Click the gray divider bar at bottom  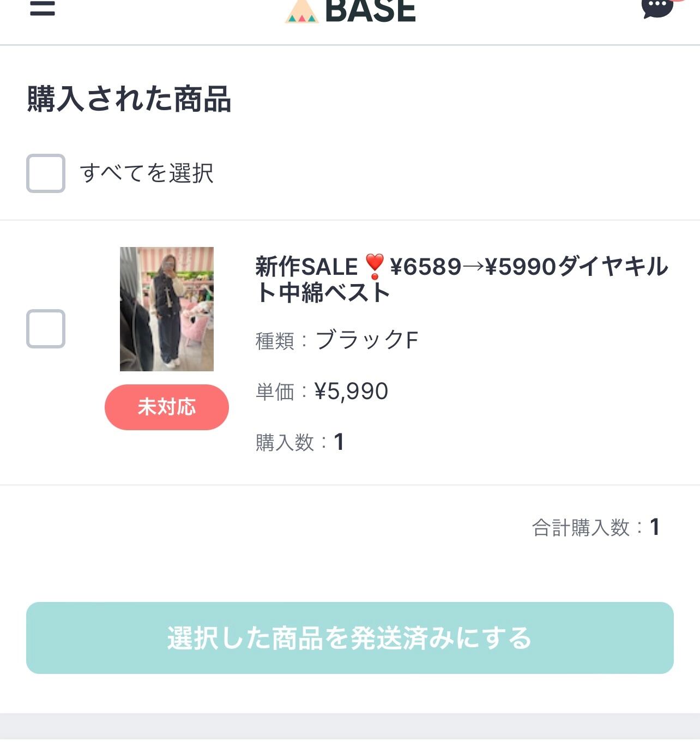(350, 726)
